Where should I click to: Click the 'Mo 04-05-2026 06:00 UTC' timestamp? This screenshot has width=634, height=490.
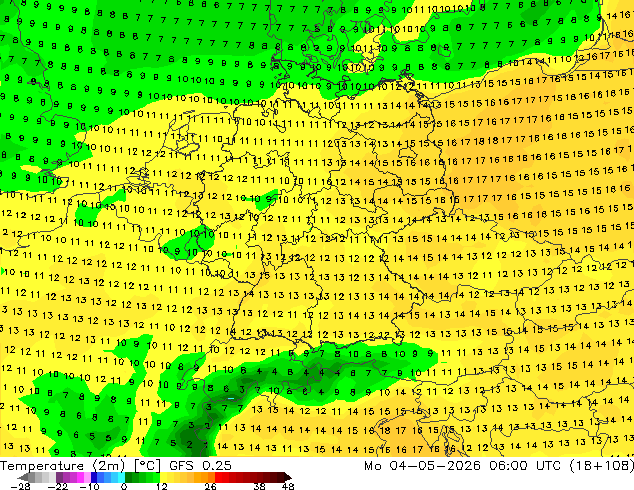pos(462,466)
